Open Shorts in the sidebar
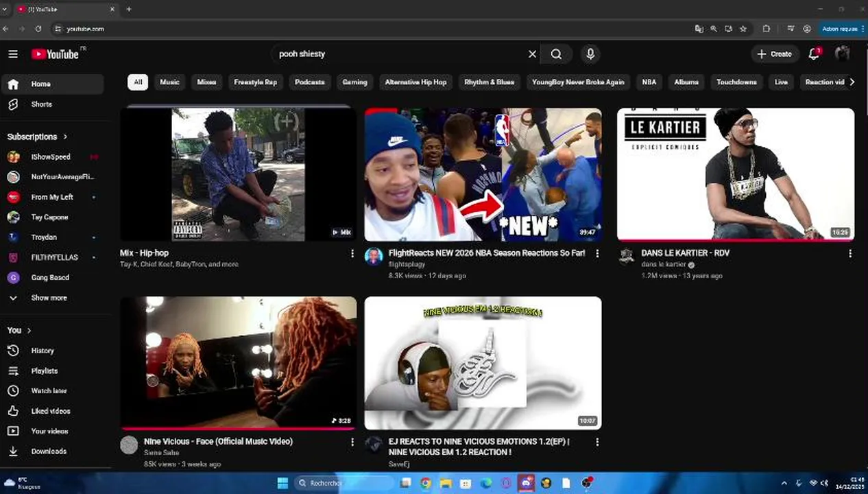This screenshot has width=868, height=494. [53, 104]
